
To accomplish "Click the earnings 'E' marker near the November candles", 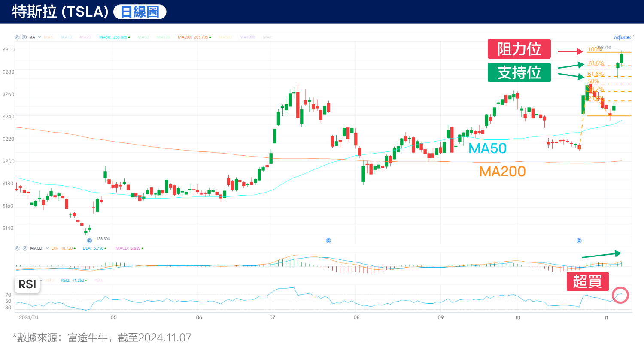I will point(580,241).
